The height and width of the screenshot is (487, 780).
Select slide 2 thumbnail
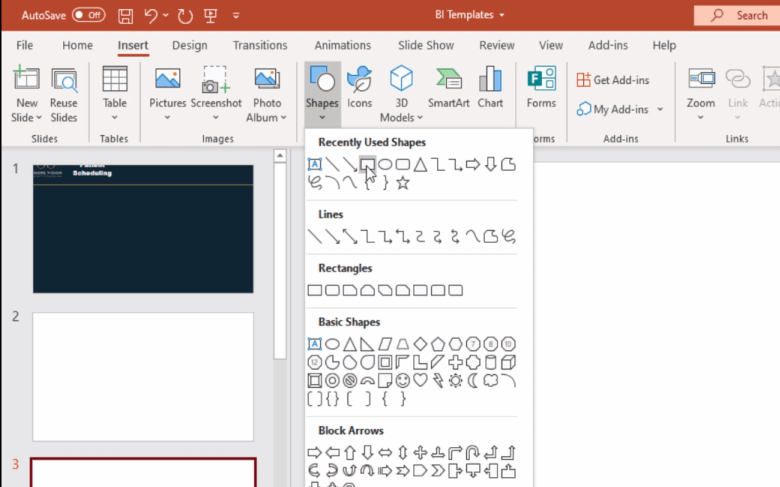(x=143, y=377)
